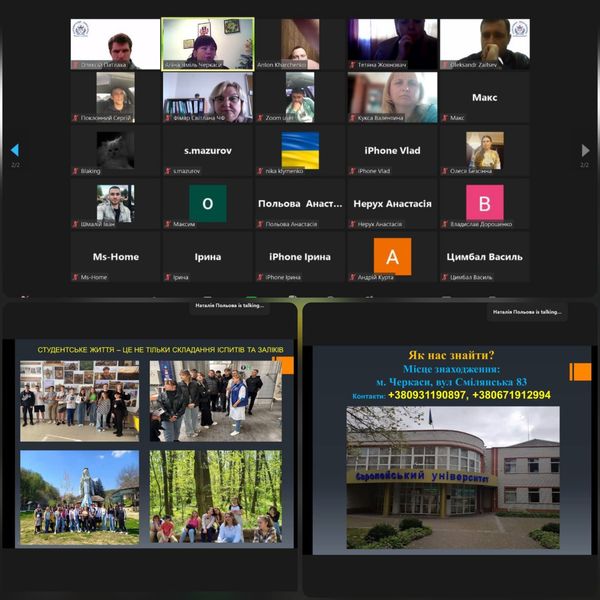Screen dimensions: 600x600
Task: Click the orange A avatar of Андрій Курта
Action: 392,256
